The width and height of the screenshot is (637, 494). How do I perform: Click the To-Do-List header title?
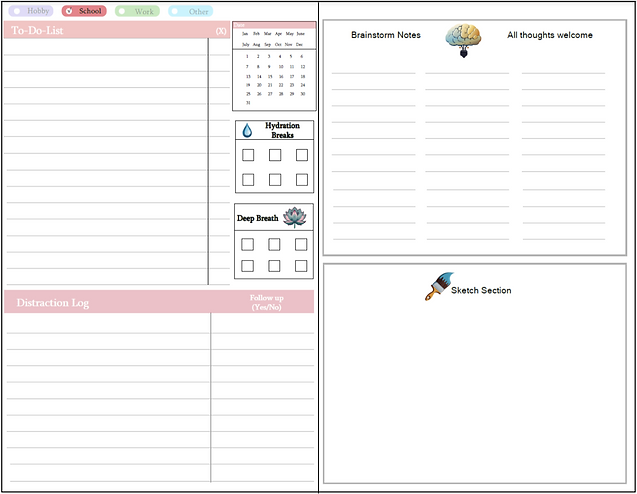click(x=37, y=30)
